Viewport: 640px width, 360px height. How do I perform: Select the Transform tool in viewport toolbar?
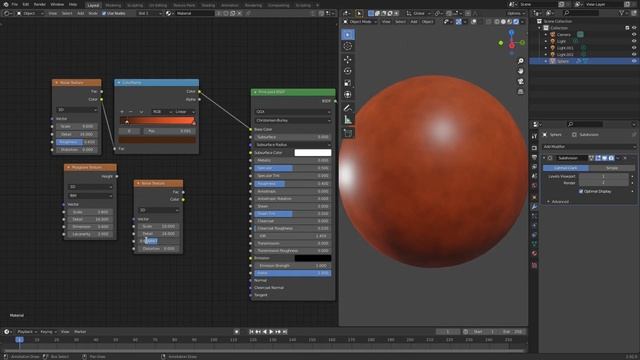(348, 95)
